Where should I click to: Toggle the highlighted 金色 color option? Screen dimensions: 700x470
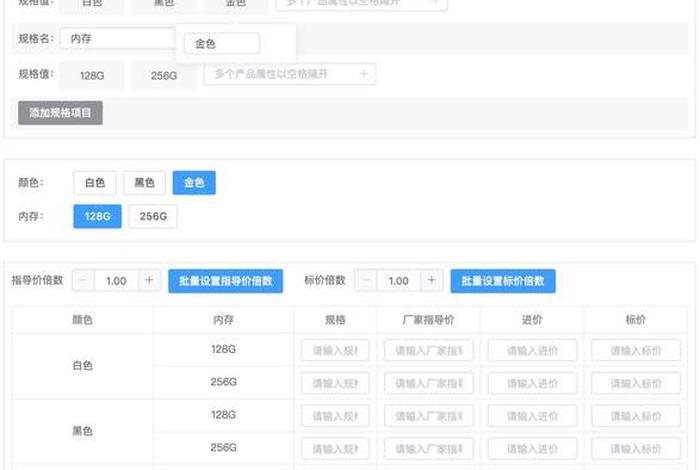click(194, 183)
